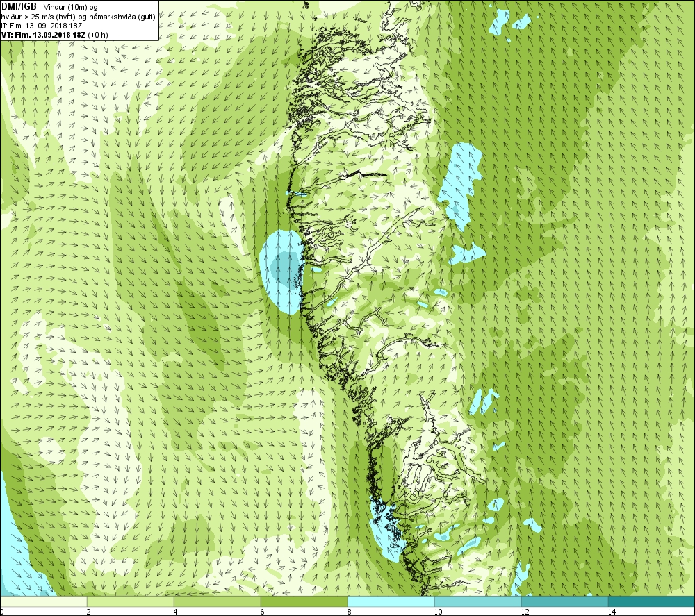Click the "14" scale label
This screenshot has width=695, height=616.
[x=612, y=612]
